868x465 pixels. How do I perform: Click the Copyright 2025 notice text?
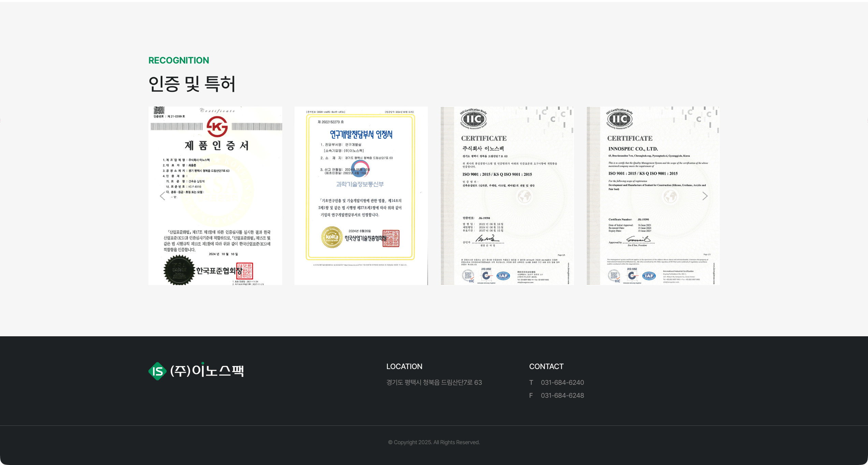pyautogui.click(x=434, y=442)
